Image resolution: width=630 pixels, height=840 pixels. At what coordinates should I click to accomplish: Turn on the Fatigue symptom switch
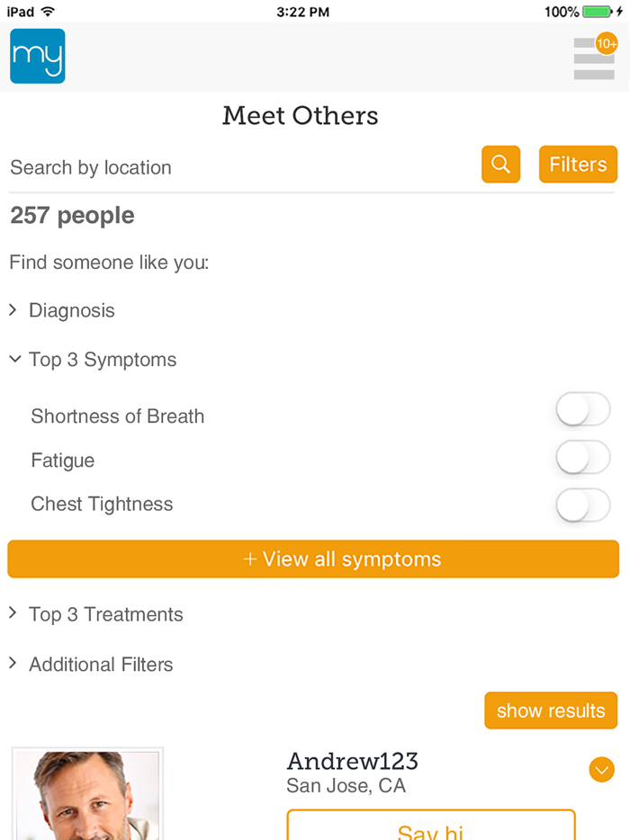click(x=582, y=457)
